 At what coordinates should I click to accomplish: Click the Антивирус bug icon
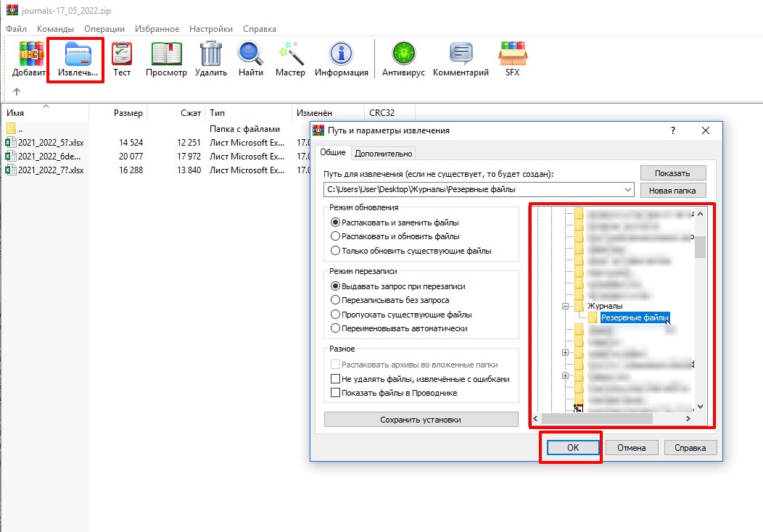coord(403,54)
